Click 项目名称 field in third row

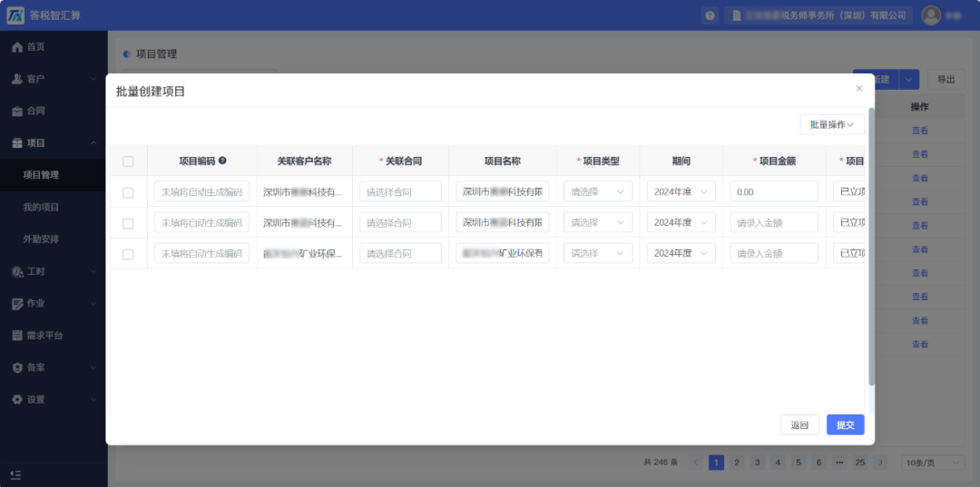[503, 254]
